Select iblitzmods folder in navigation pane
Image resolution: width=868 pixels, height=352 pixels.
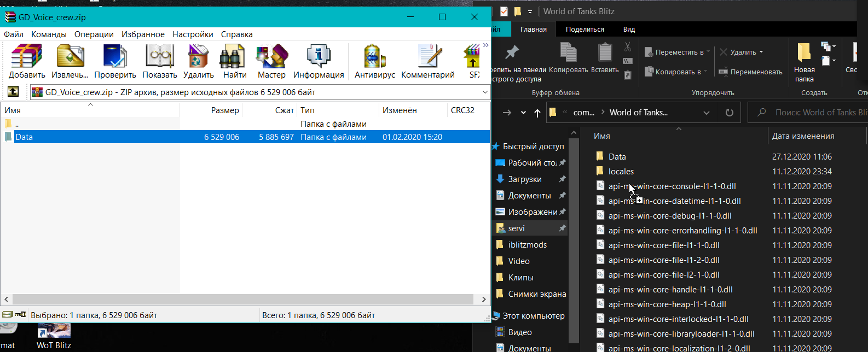click(528, 245)
